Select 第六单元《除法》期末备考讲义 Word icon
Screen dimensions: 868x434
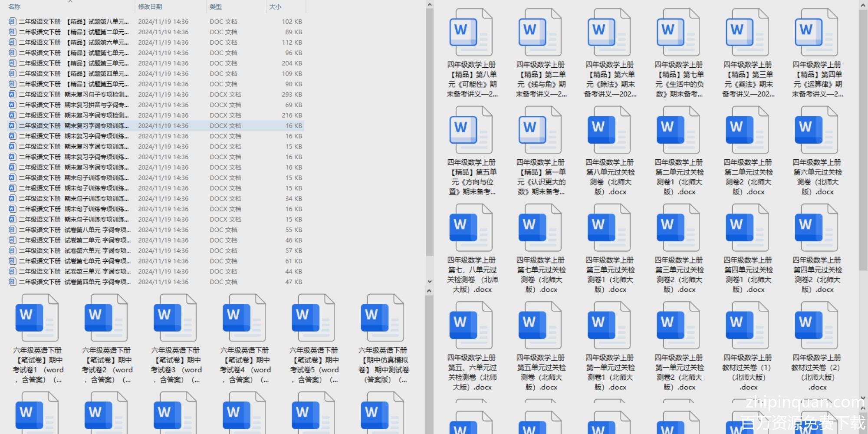pos(609,33)
